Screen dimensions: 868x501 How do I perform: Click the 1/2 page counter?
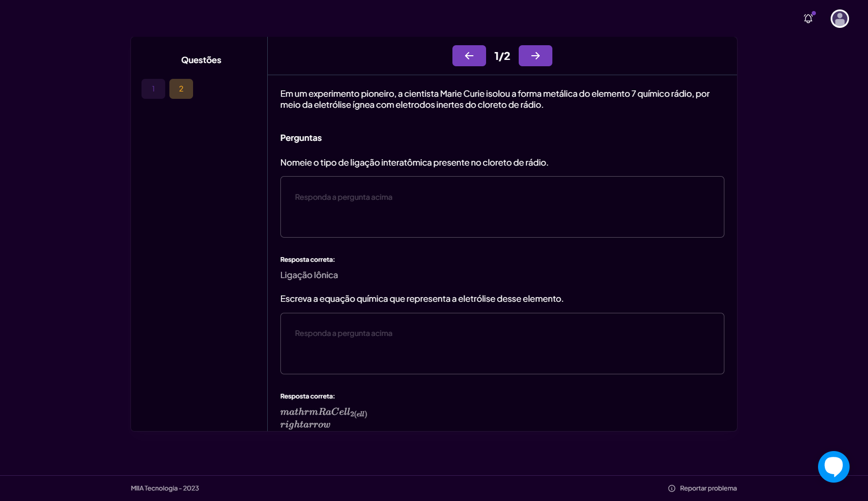502,56
